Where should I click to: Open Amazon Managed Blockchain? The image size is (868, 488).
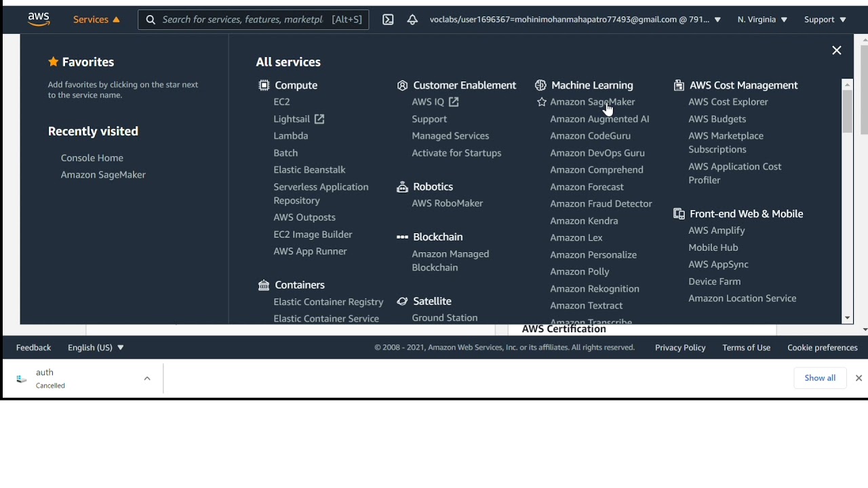(450, 261)
